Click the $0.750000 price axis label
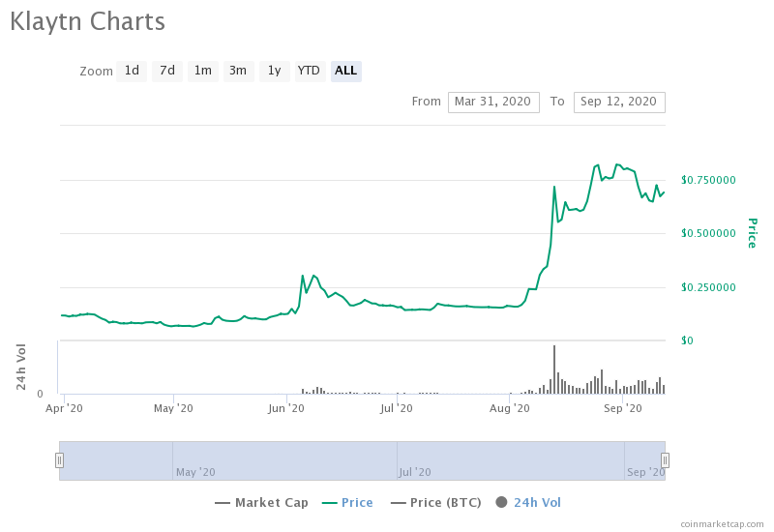The image size is (774, 532). (708, 180)
